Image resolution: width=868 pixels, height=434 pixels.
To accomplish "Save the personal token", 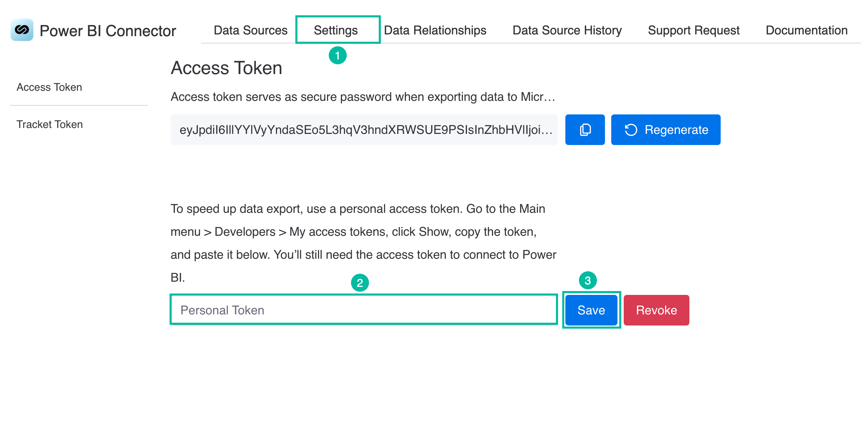I will pyautogui.click(x=591, y=310).
